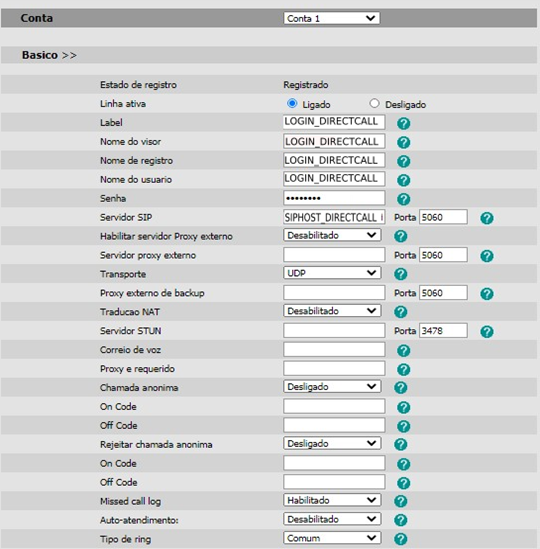Click the Proxy e requerido field
The height and width of the screenshot is (549, 540).
click(334, 368)
